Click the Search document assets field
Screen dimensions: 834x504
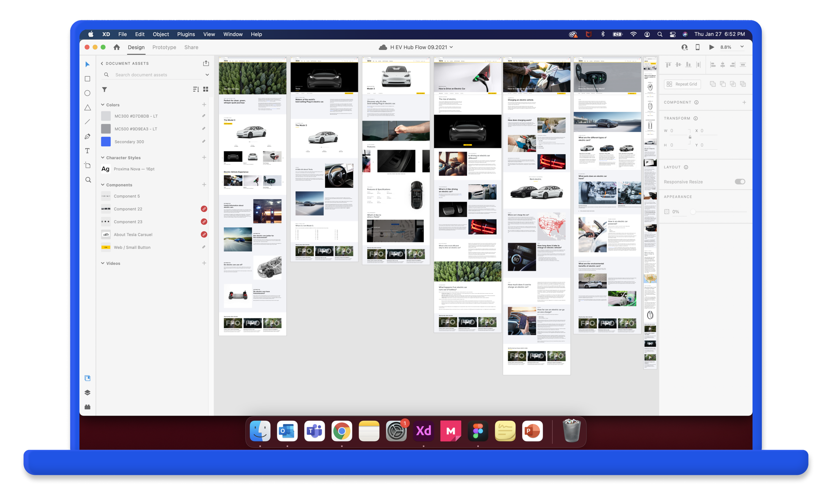pyautogui.click(x=156, y=75)
